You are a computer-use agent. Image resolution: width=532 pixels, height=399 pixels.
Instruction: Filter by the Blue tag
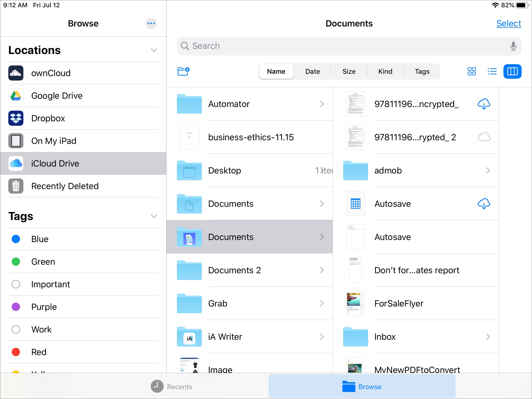(x=83, y=239)
